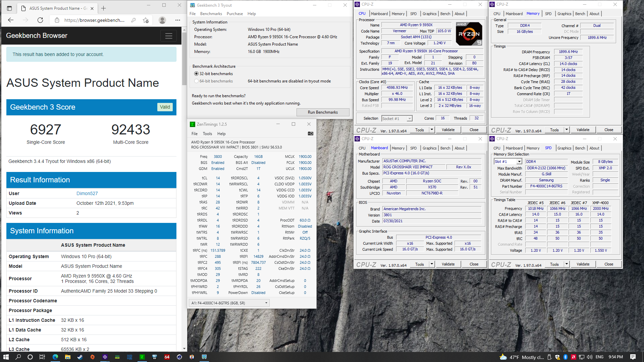This screenshot has height=362, width=644.
Task: Open Task View from taskbar
Action: [42, 357]
